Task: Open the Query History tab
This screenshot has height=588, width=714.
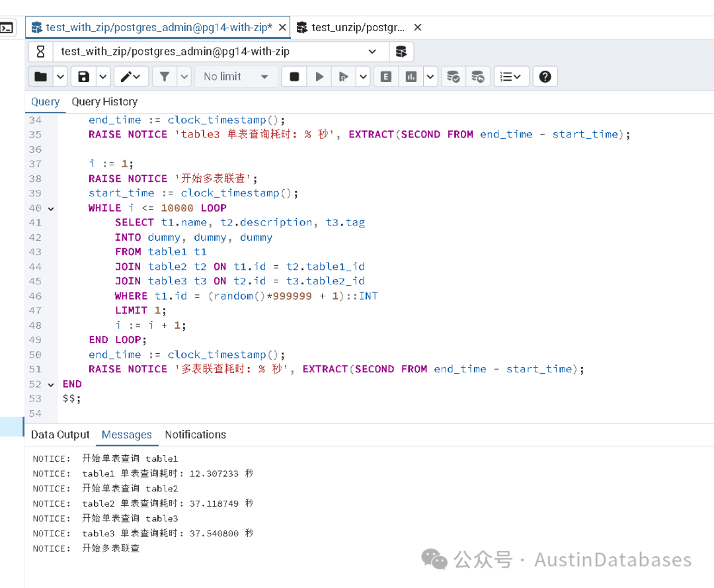Action: tap(104, 102)
